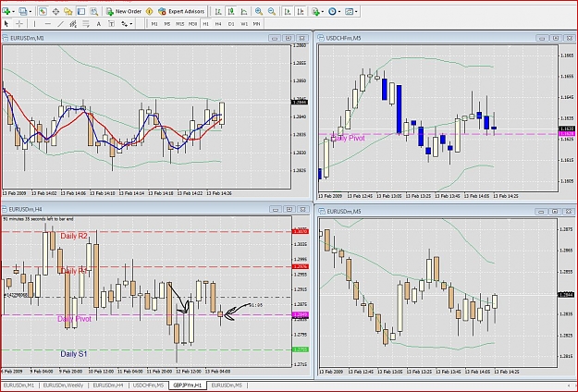Set timeframe to H4
Screen dimensions: 578x392
(x=218, y=24)
